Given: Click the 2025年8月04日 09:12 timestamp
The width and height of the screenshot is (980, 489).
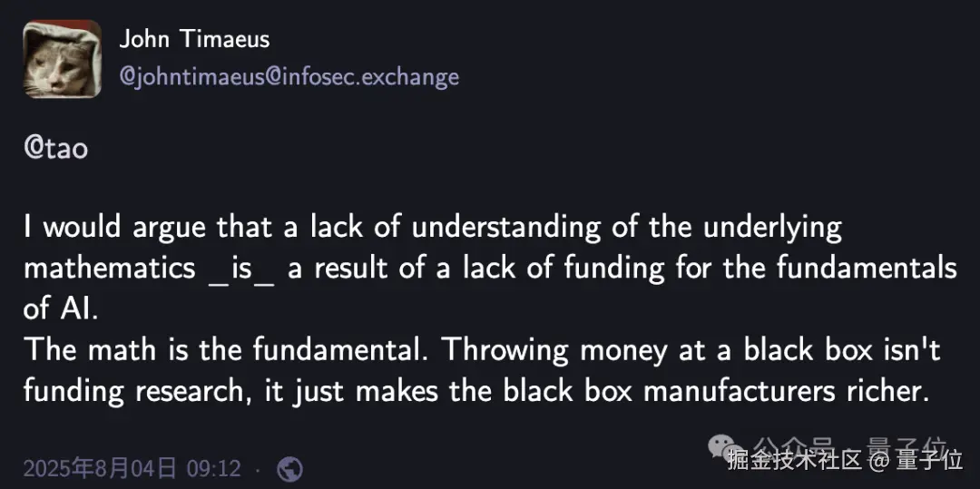Looking at the screenshot, I should tap(132, 468).
